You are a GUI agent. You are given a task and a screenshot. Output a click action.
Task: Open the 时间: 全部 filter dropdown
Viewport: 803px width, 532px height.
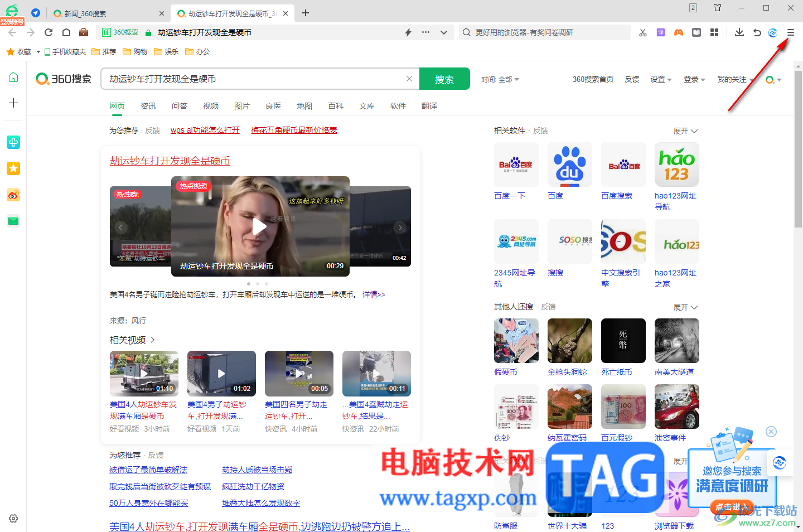tap(500, 79)
